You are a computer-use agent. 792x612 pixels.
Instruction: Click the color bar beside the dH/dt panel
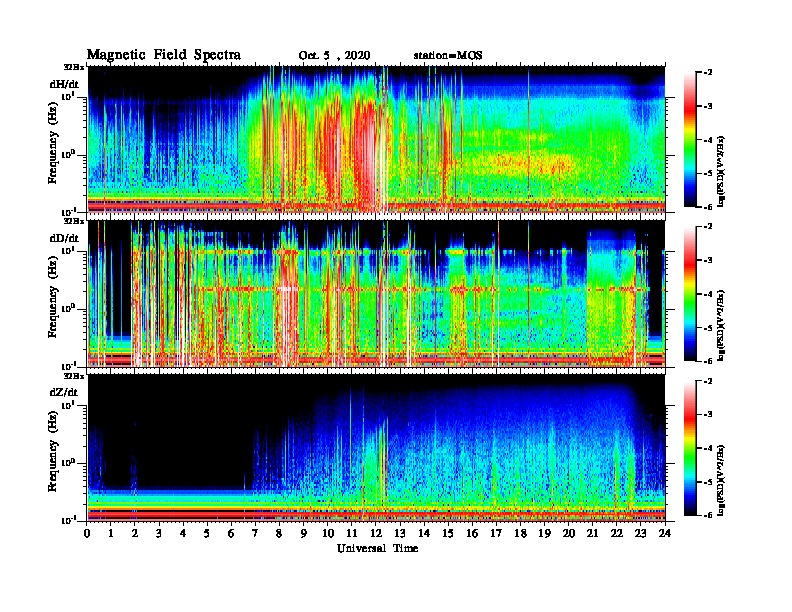690,139
